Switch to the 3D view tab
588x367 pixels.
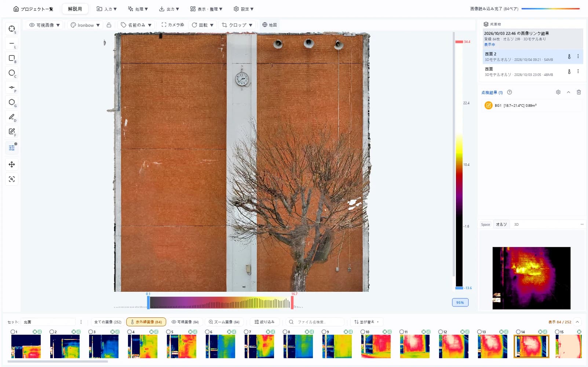point(516,224)
